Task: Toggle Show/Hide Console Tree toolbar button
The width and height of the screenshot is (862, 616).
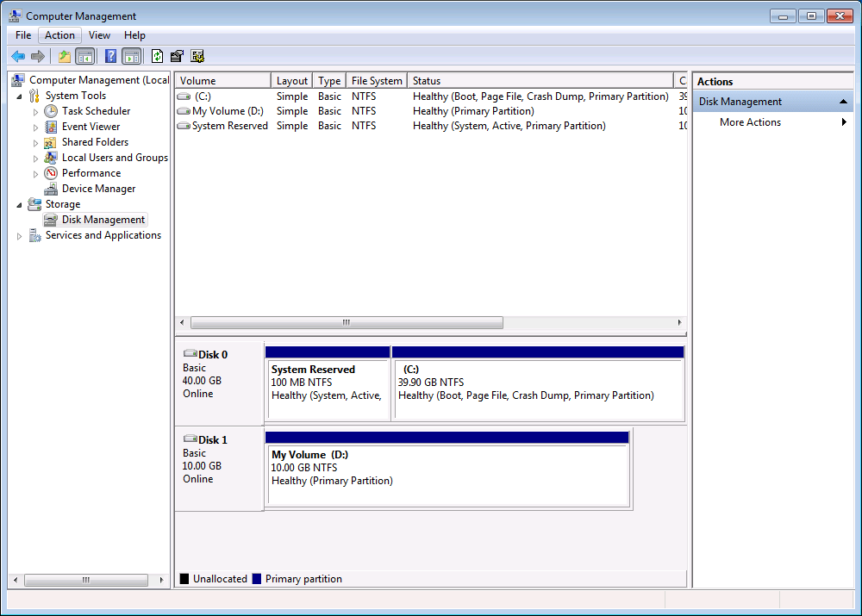Action: (x=85, y=57)
